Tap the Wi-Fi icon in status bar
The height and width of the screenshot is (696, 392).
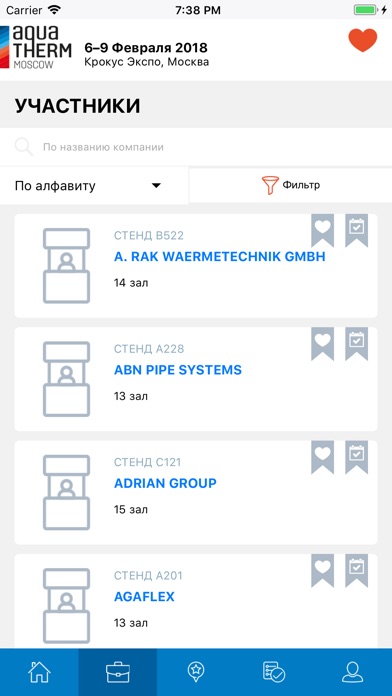(x=54, y=9)
